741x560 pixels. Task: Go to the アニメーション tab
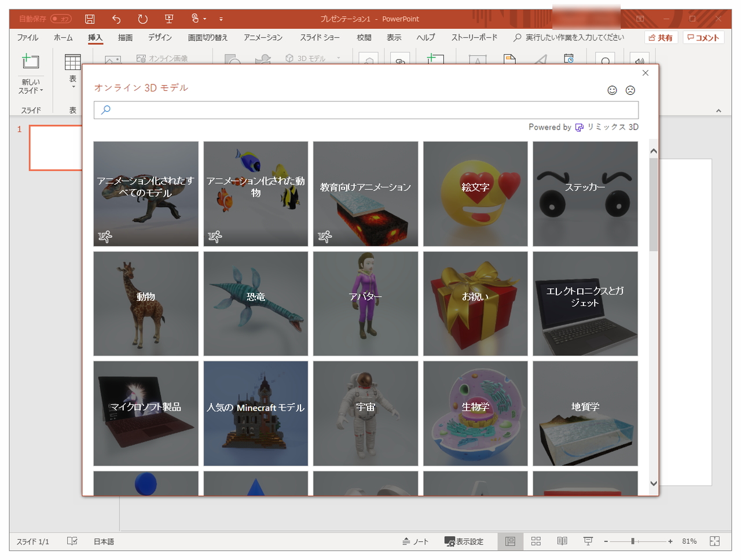click(x=263, y=38)
